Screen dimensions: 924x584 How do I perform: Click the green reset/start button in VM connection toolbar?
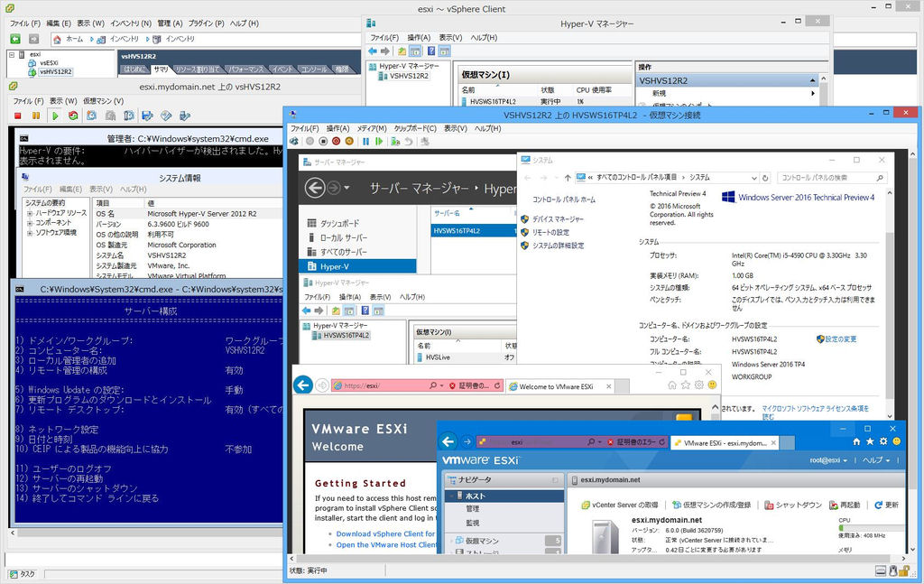(x=379, y=142)
